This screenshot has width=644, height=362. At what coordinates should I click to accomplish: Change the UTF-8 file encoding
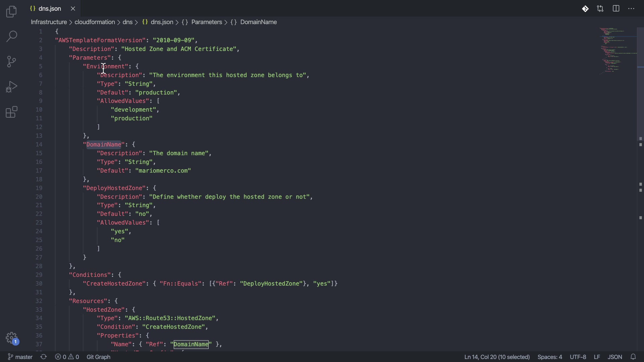click(x=578, y=357)
